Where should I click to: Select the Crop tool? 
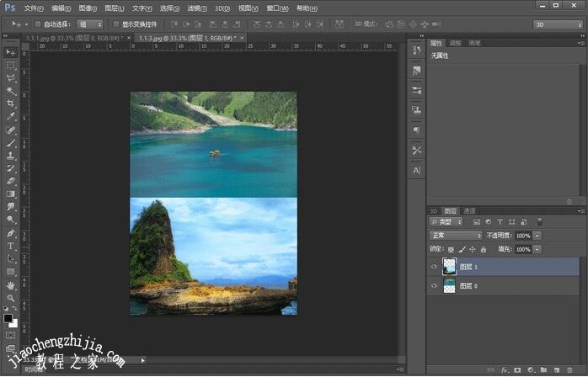[x=11, y=104]
